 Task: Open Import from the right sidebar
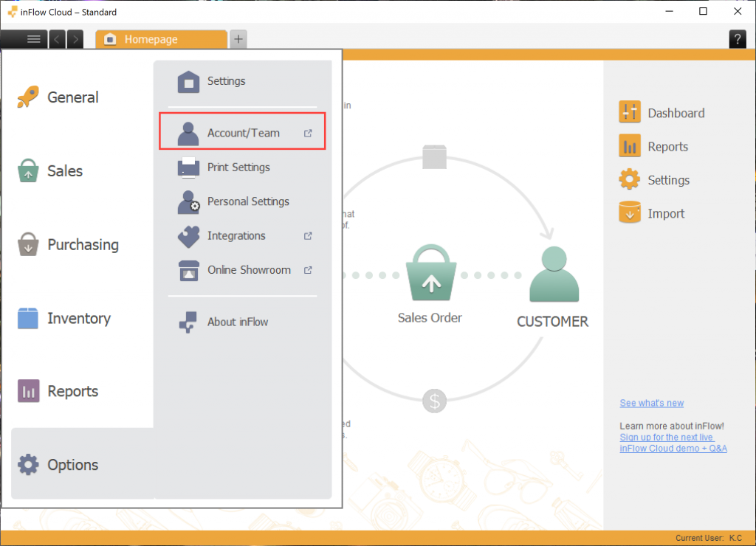(666, 213)
